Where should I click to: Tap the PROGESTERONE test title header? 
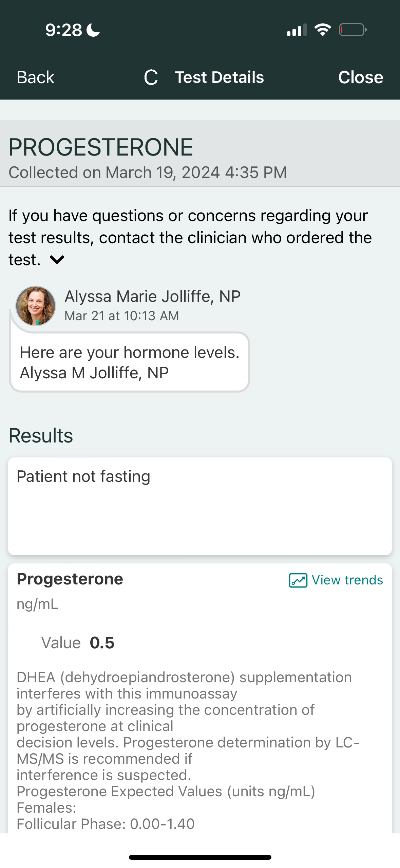click(101, 147)
